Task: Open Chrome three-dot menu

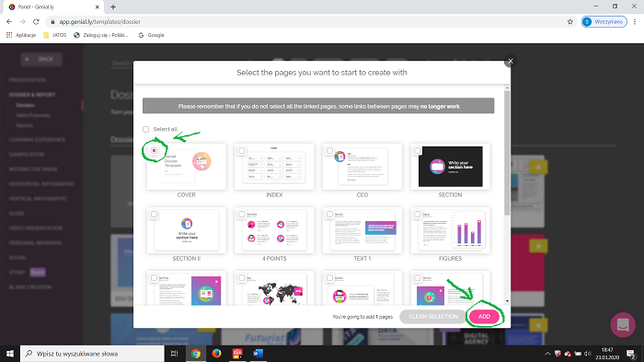Action: coord(635,22)
